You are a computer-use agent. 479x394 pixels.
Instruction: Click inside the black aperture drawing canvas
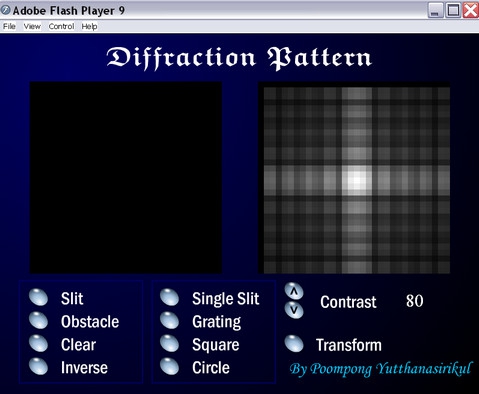click(x=126, y=178)
